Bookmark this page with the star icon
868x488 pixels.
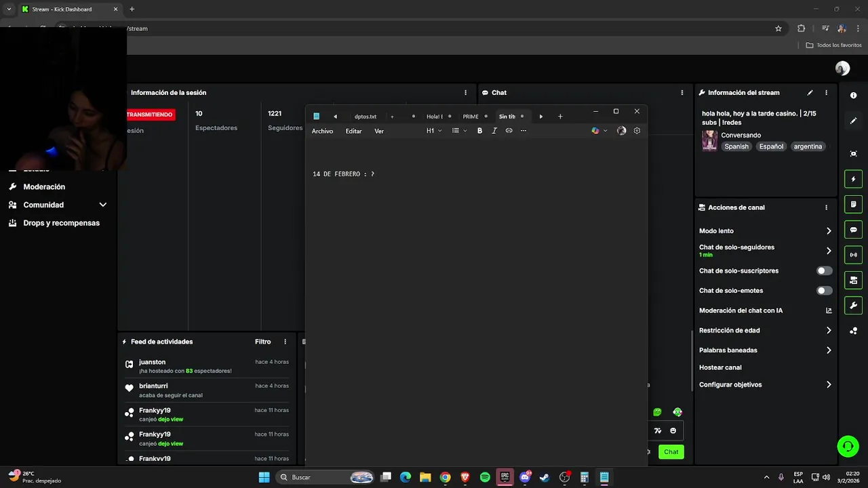click(x=778, y=28)
